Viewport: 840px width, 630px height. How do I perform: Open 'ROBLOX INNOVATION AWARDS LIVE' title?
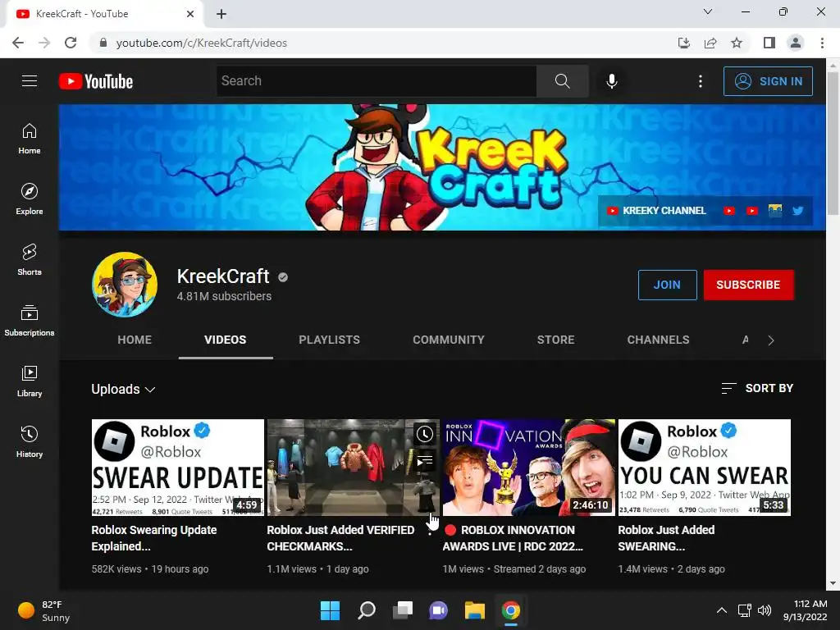(513, 538)
